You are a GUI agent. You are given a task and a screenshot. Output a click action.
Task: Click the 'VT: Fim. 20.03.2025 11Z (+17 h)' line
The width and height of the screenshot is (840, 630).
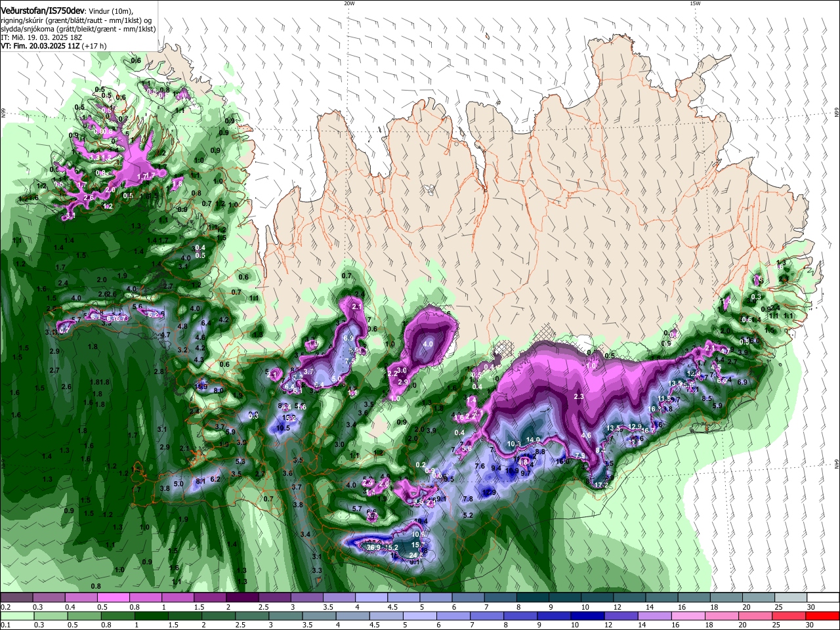pyautogui.click(x=53, y=46)
